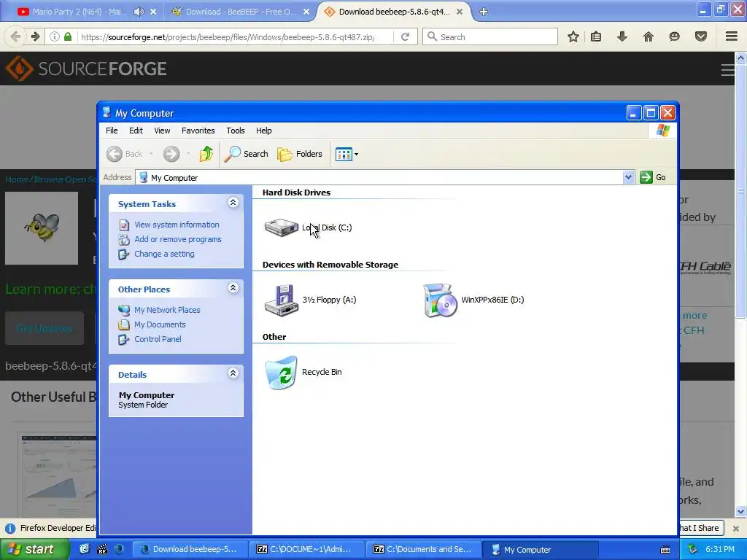
Task: Open the Edit menu
Action: (136, 131)
